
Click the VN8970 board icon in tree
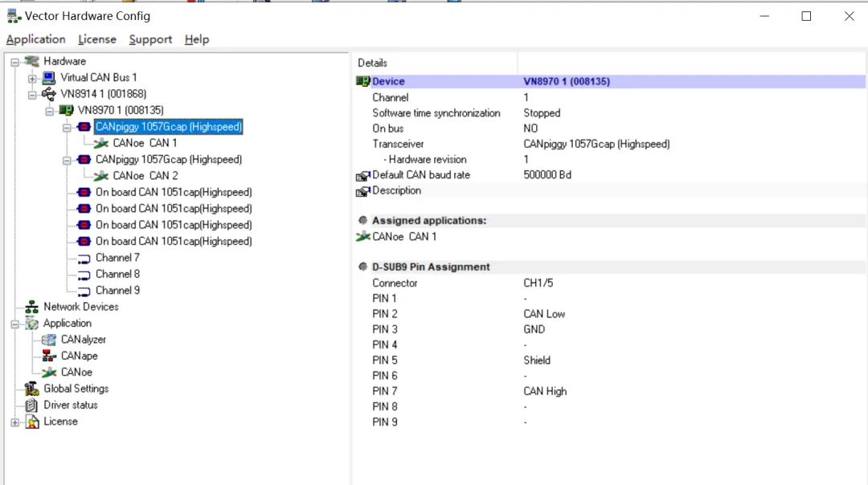pos(66,111)
